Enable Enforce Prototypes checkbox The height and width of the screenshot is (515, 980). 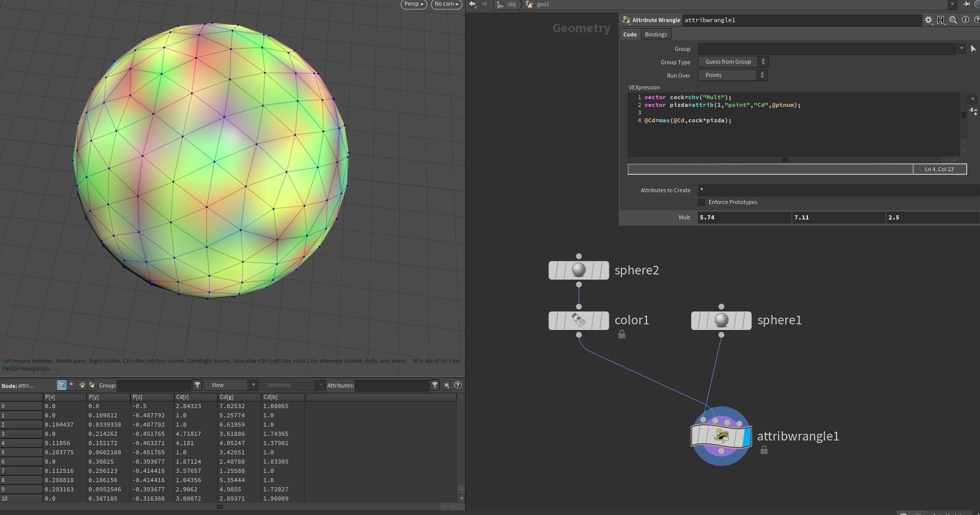[x=701, y=203]
